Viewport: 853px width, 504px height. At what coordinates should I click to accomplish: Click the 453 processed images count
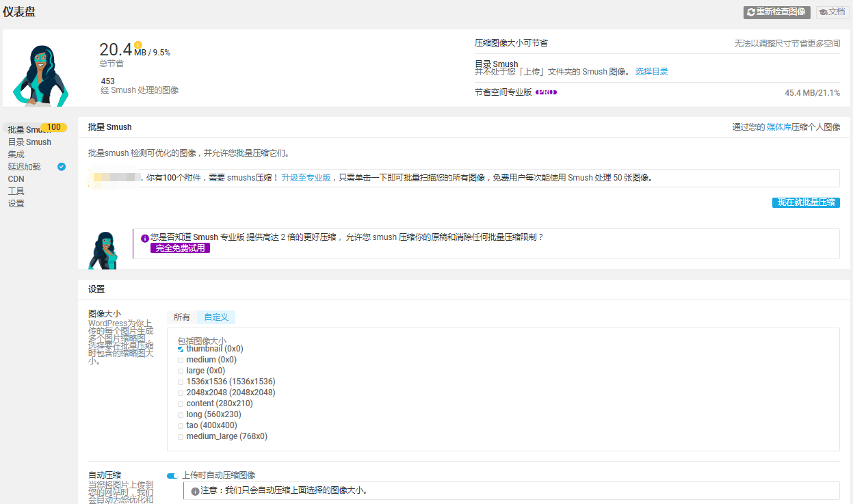pyautogui.click(x=108, y=81)
